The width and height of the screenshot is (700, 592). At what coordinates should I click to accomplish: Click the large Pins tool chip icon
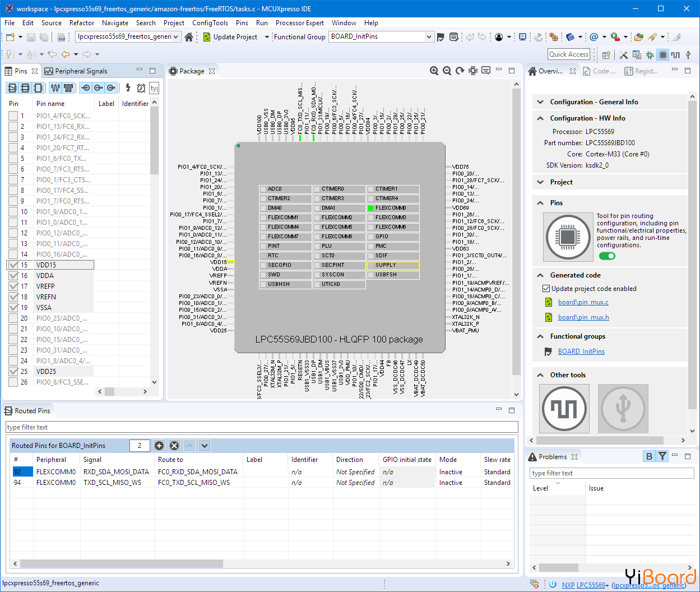(x=568, y=237)
